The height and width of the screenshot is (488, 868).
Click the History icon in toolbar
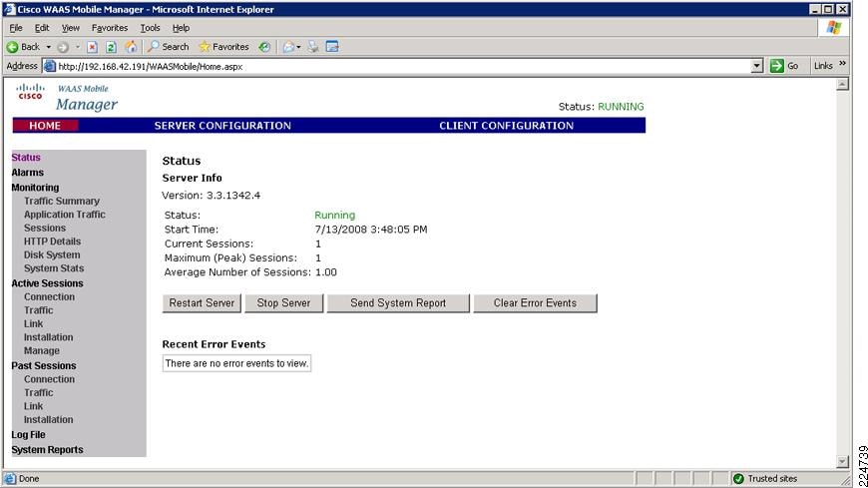(264, 47)
